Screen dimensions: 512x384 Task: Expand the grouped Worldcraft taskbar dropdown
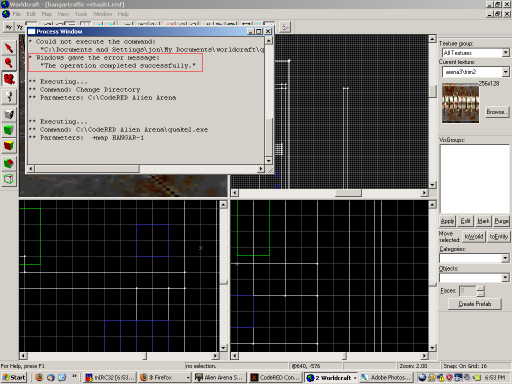click(x=355, y=378)
